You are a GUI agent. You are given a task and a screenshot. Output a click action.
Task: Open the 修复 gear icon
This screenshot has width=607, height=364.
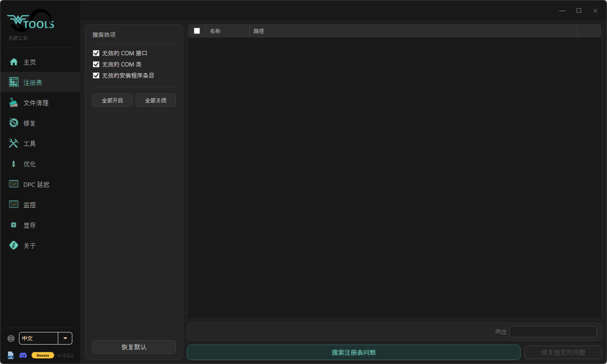pyautogui.click(x=14, y=123)
